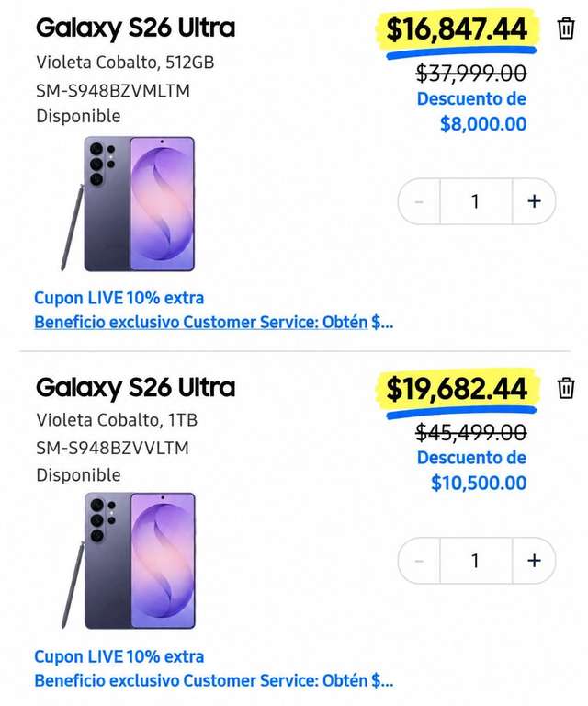Decrease quantity of the 1TB phone
588x706 pixels.
[419, 561]
